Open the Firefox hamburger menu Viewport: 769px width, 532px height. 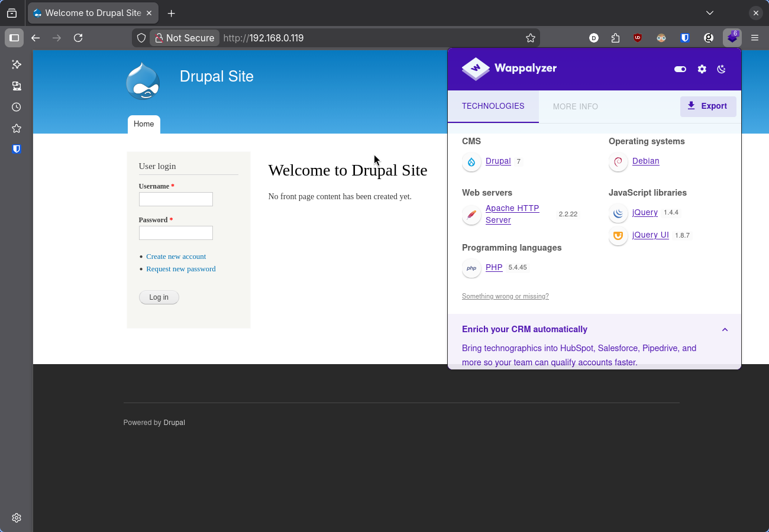(x=755, y=38)
